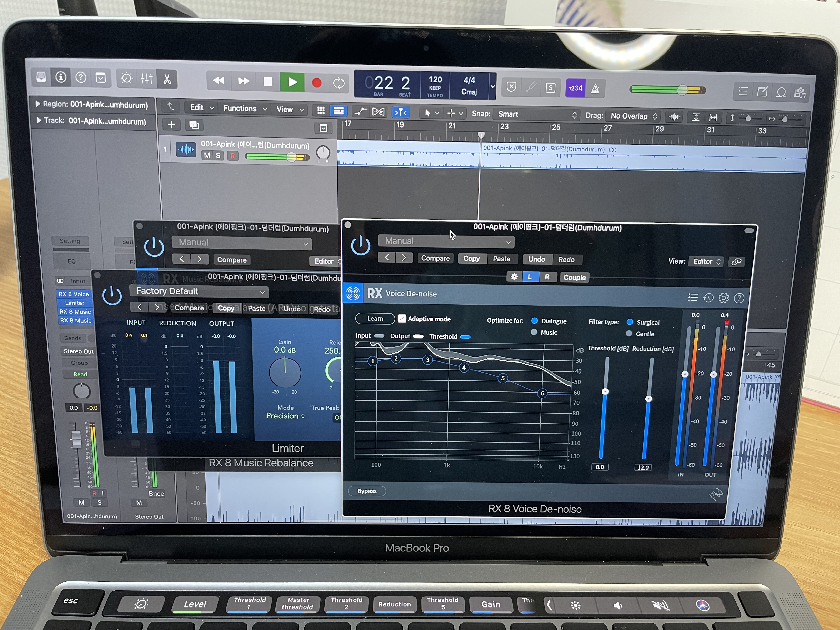
Task: Open the Mixer icon in control bar
Action: (x=147, y=79)
